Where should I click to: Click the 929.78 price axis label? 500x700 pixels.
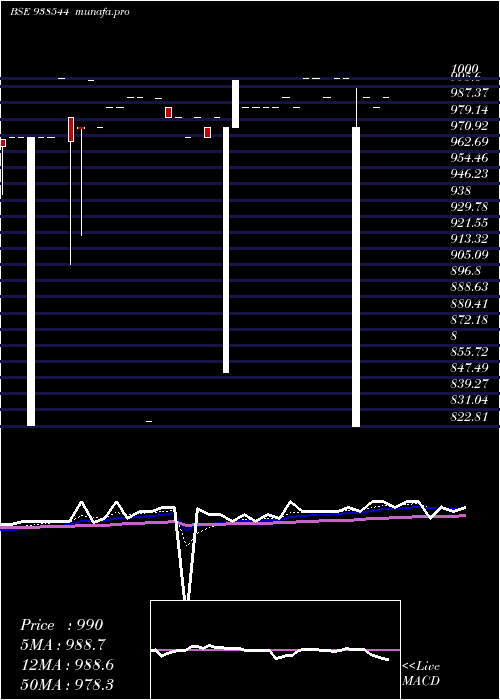[469, 206]
